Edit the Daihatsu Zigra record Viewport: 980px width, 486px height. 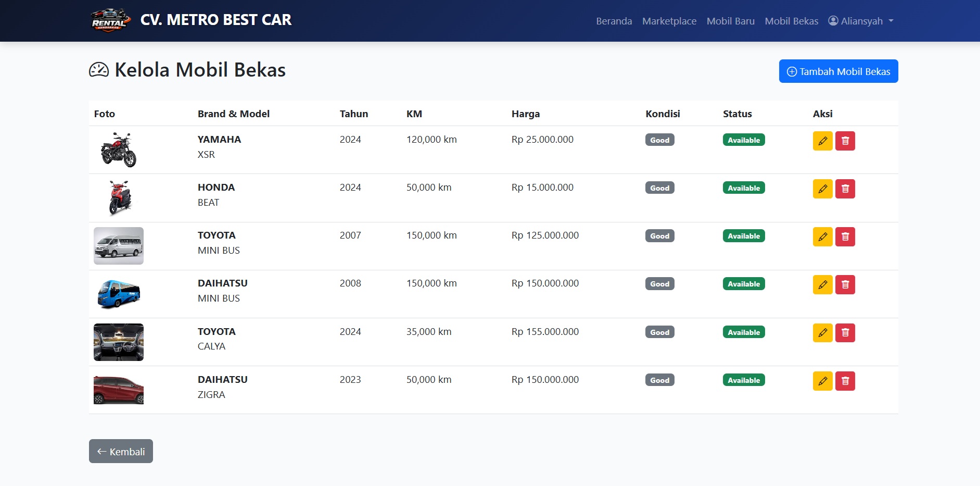(822, 381)
